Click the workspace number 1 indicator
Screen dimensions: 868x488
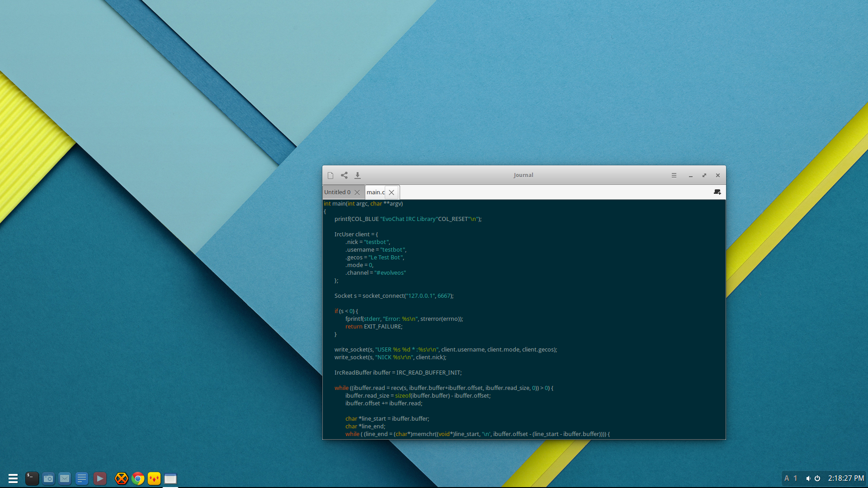tap(795, 478)
